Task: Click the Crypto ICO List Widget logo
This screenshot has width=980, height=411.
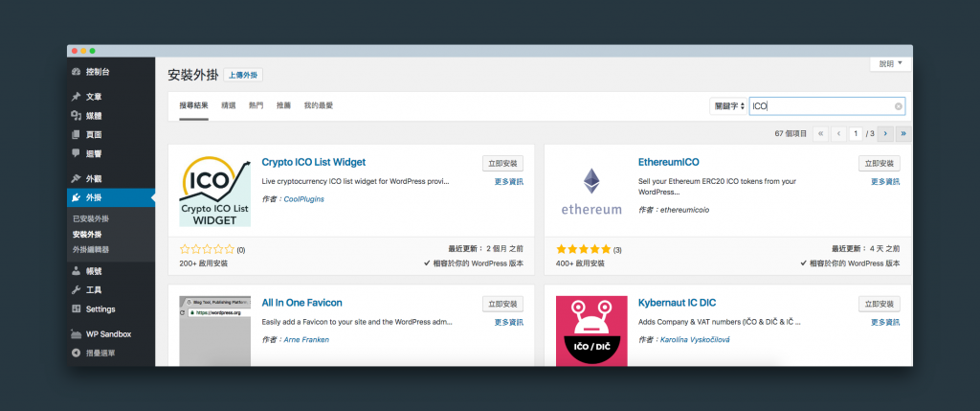Action: coord(215,191)
